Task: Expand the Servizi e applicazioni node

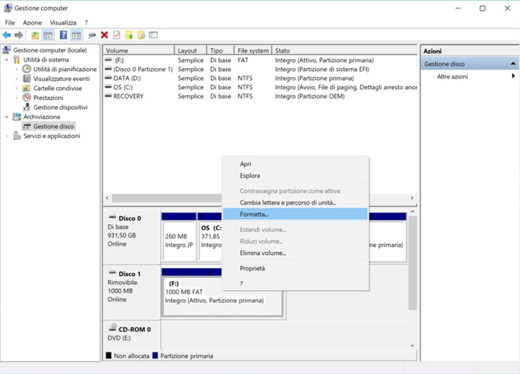Action: (x=7, y=136)
